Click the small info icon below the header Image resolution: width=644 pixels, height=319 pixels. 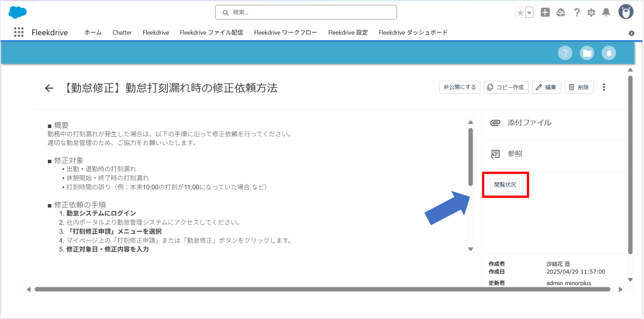pyautogui.click(x=631, y=33)
